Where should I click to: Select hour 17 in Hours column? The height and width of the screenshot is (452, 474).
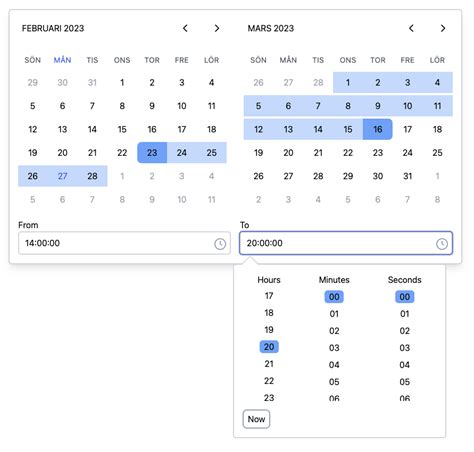(269, 296)
